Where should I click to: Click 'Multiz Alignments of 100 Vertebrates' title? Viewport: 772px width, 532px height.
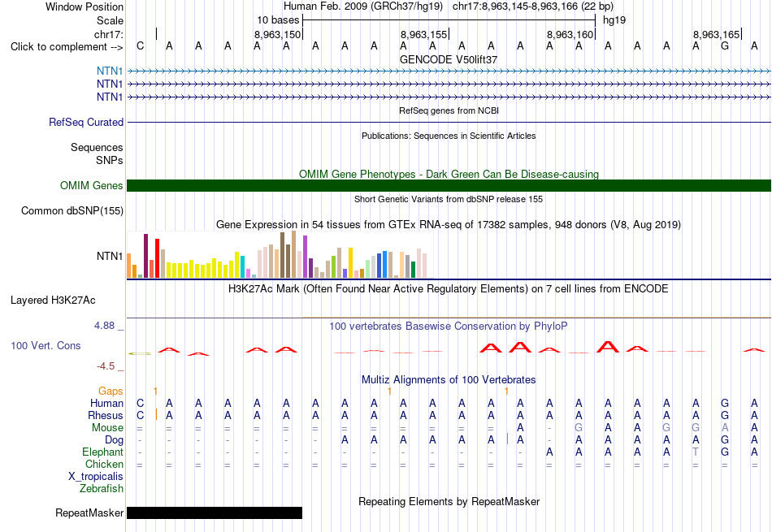[449, 380]
